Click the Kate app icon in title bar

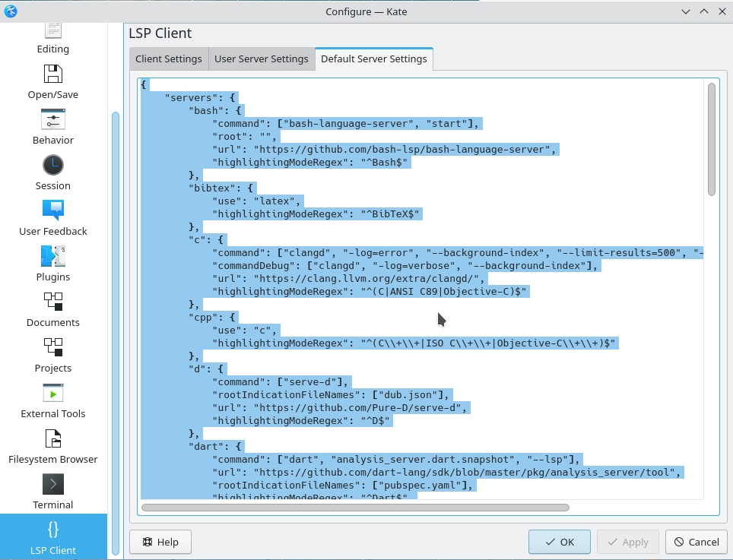[11, 11]
